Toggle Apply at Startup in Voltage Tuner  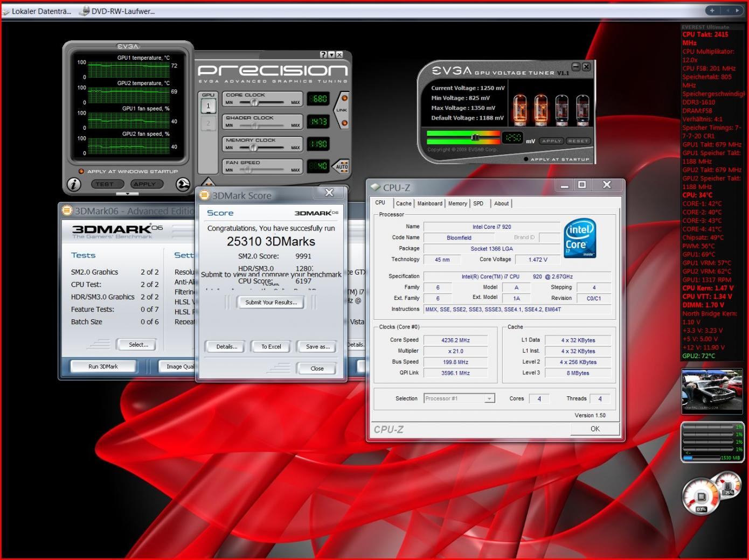pyautogui.click(x=526, y=159)
